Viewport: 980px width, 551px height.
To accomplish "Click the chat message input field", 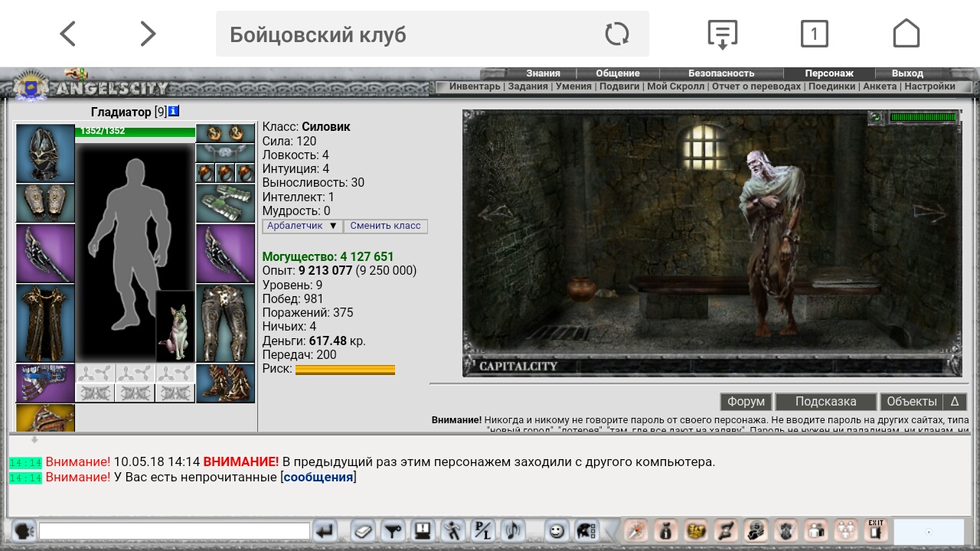I will pyautogui.click(x=175, y=530).
